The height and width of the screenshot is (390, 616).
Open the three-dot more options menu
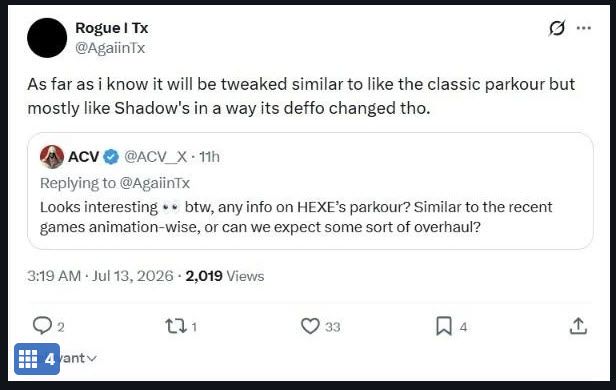pos(583,28)
